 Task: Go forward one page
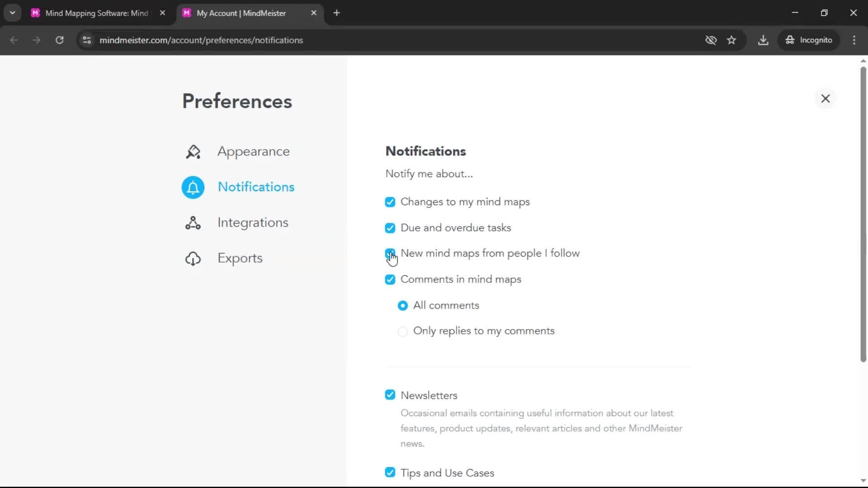click(37, 40)
